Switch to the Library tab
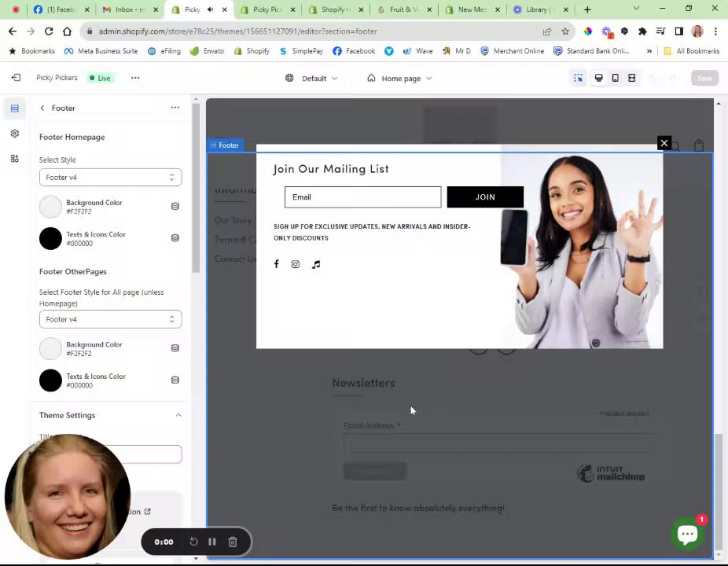This screenshot has width=728, height=566. click(539, 9)
